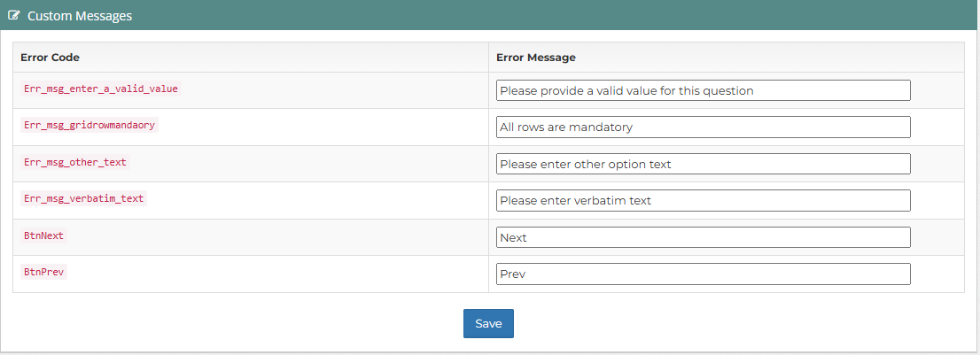The width and height of the screenshot is (980, 355).
Task: Select the Err_msg_gridrowmandaory code label
Action: click(x=89, y=126)
